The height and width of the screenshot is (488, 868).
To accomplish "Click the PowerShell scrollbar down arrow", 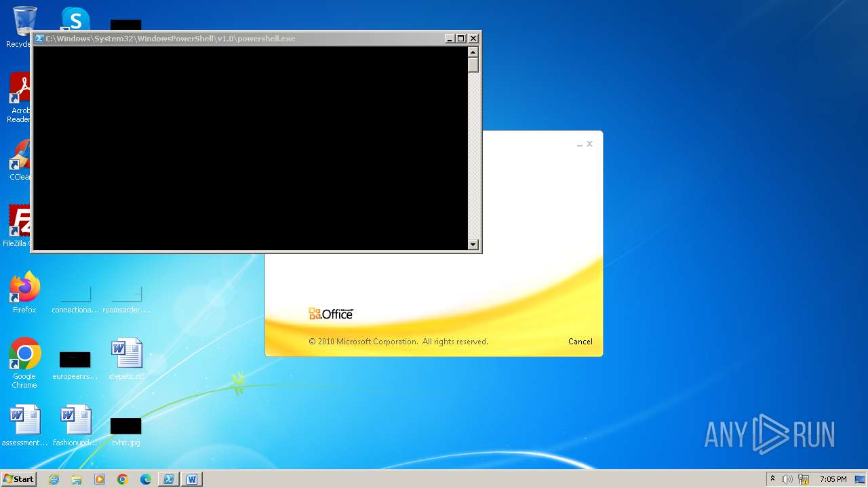I will click(473, 244).
